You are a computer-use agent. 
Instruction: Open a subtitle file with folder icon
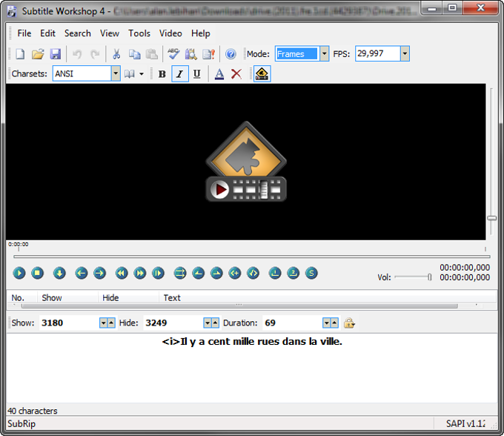(38, 54)
